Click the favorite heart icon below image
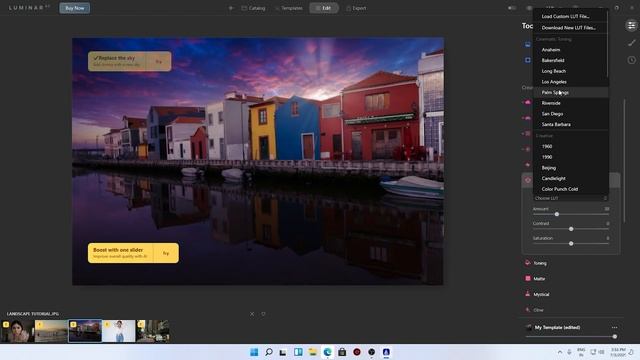640x360 pixels. click(x=263, y=314)
